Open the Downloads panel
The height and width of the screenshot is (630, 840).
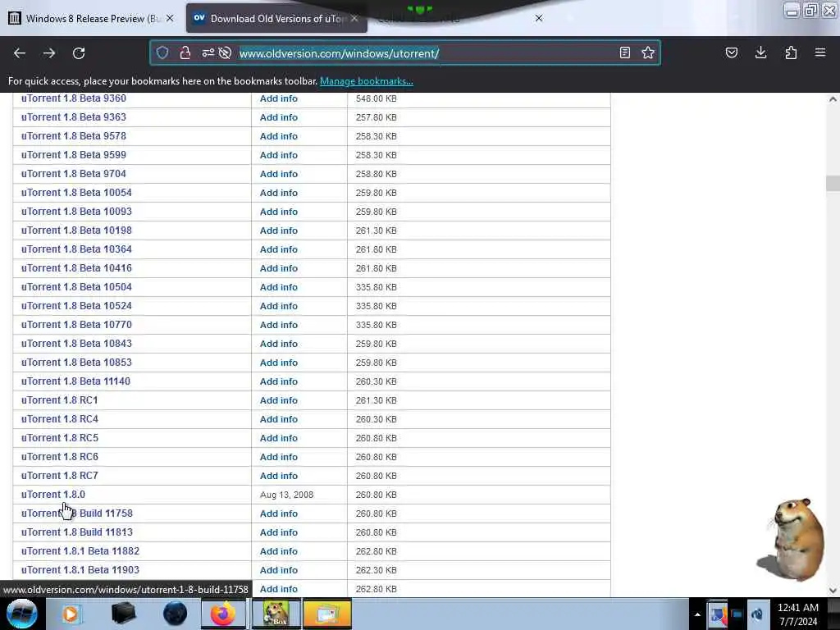click(760, 52)
